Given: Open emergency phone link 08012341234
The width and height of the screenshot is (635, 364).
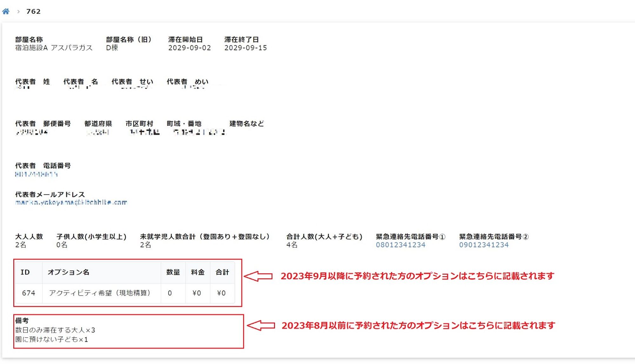Looking at the screenshot, I should 400,245.
